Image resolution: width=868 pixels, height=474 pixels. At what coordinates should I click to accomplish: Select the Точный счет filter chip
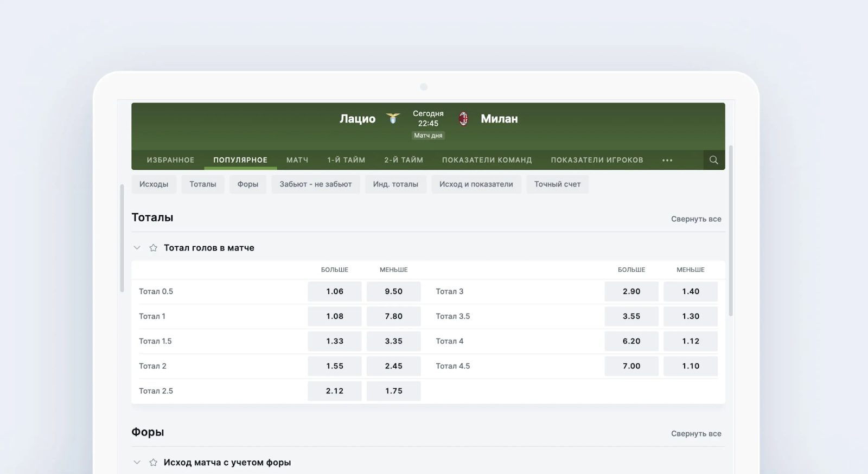click(557, 184)
